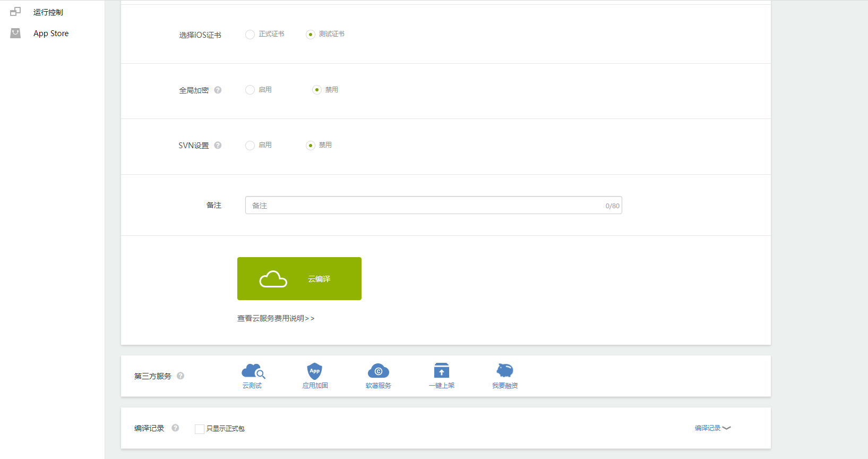868x459 pixels.
Task: Click help icon next to 第三方服务
Action: (x=181, y=376)
